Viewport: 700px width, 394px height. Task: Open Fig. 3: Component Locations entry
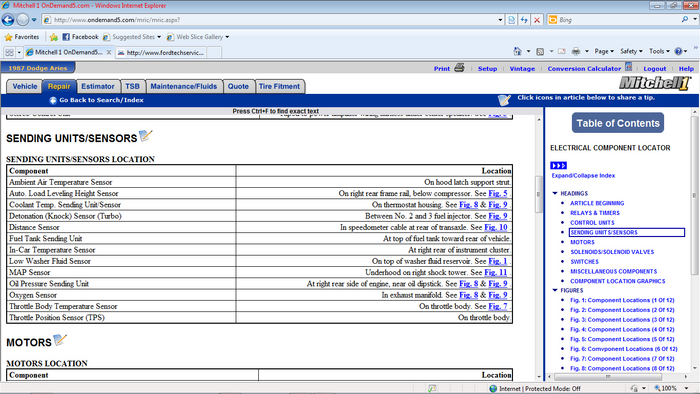tap(622, 319)
